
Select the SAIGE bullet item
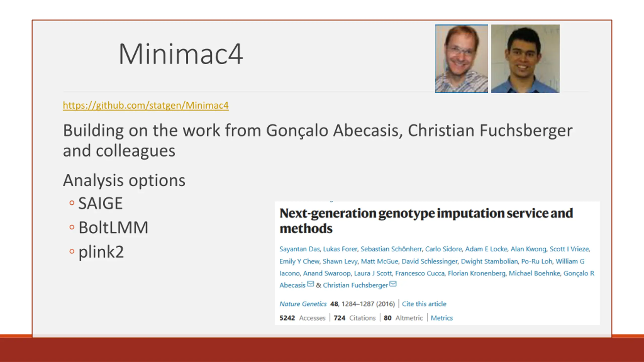tap(100, 203)
